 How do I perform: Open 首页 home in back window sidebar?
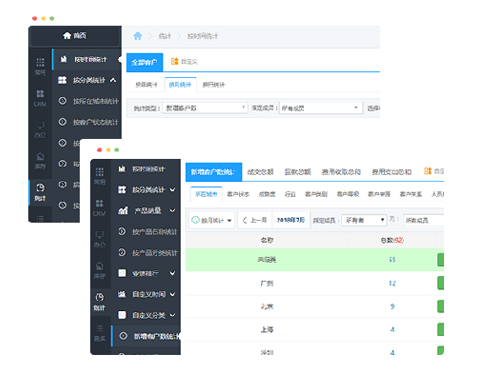click(x=75, y=36)
